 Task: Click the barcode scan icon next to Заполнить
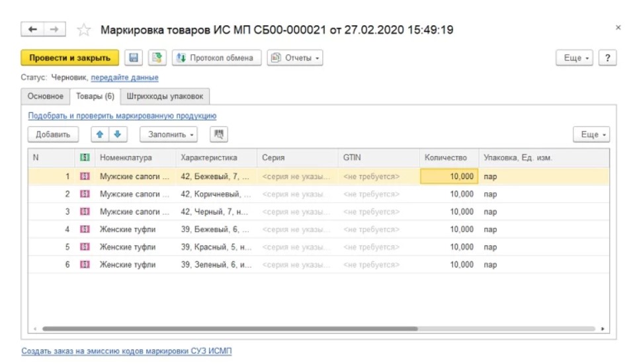coord(219,135)
